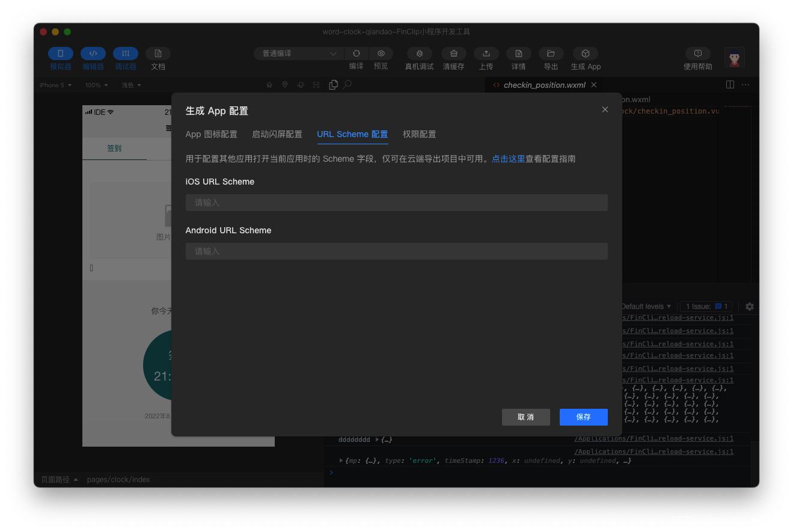793x532 pixels.
Task: Toggle the 编辑器 editor panel
Action: (93, 54)
